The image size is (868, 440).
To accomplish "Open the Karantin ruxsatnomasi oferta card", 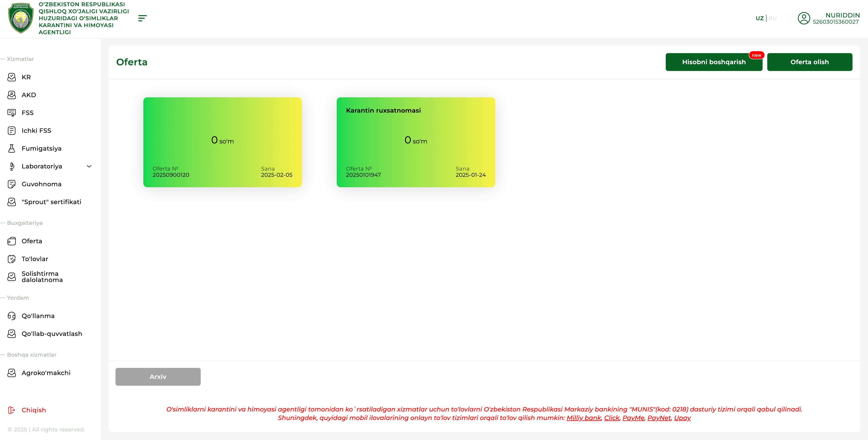I will click(x=415, y=142).
